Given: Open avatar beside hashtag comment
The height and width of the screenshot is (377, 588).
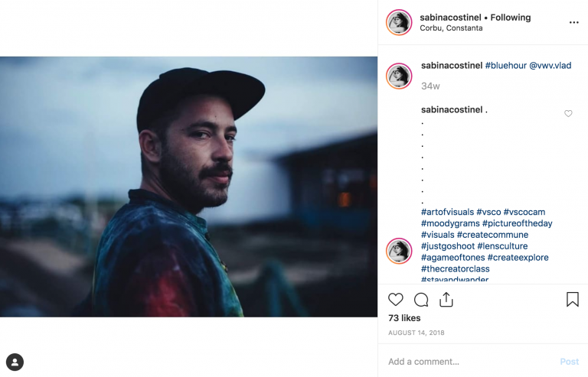Looking at the screenshot, I should (x=399, y=251).
